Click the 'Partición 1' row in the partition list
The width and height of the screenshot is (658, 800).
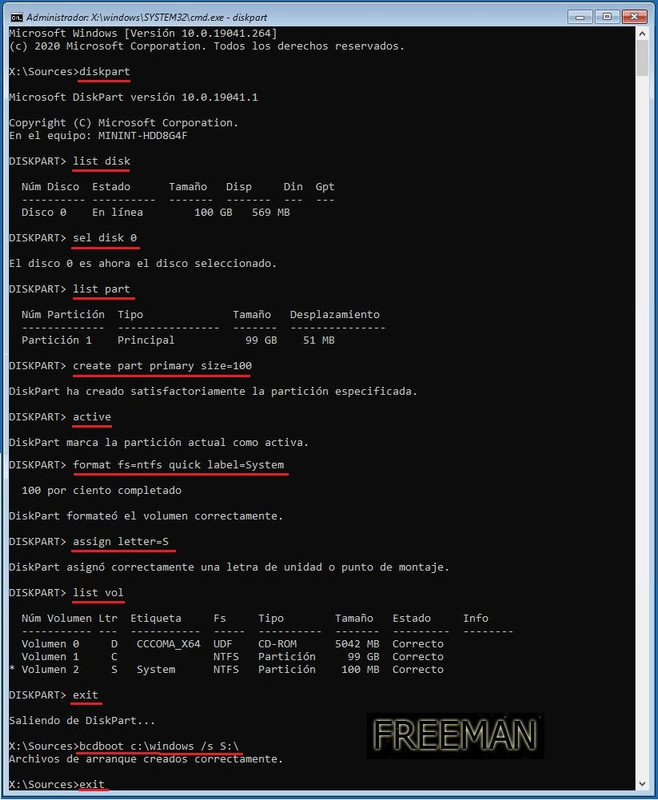[x=178, y=340]
